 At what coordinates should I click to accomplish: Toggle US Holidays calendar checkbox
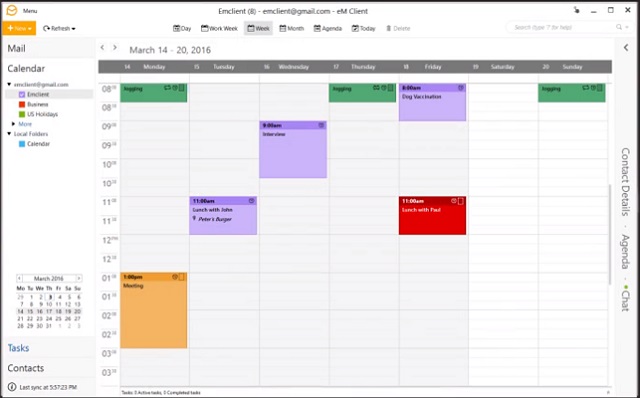coord(22,114)
